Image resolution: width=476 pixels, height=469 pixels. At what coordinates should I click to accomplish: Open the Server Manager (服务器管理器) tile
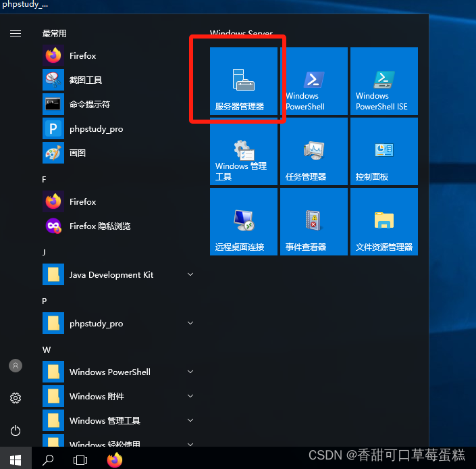coord(244,81)
